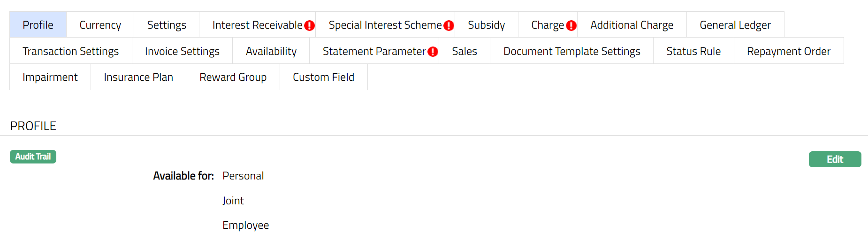Open the Additional Charge tab
Viewport: 868px width, 241px height.
(x=632, y=25)
